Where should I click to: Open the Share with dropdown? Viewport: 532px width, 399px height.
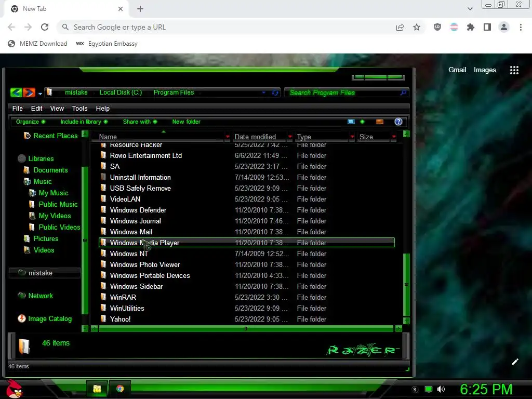140,122
